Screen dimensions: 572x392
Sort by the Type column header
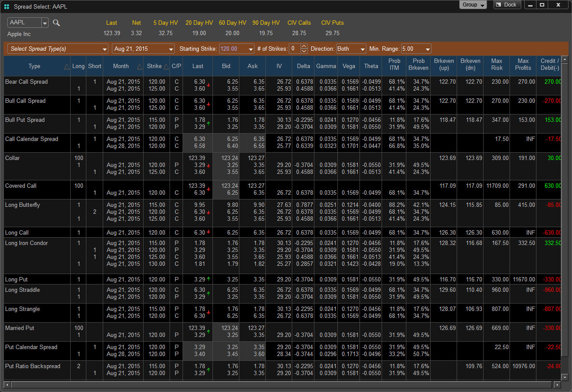pyautogui.click(x=37, y=66)
